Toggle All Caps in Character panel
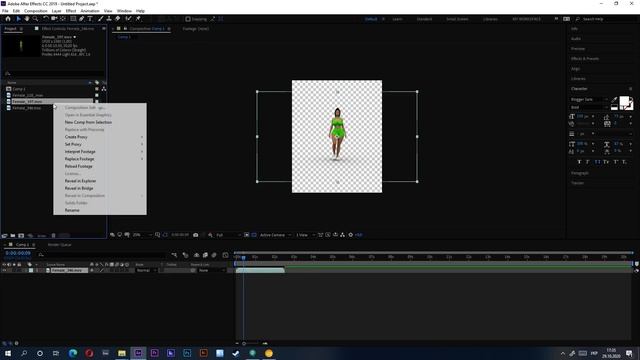Image resolution: width=640 pixels, height=360 pixels. pyautogui.click(x=597, y=162)
